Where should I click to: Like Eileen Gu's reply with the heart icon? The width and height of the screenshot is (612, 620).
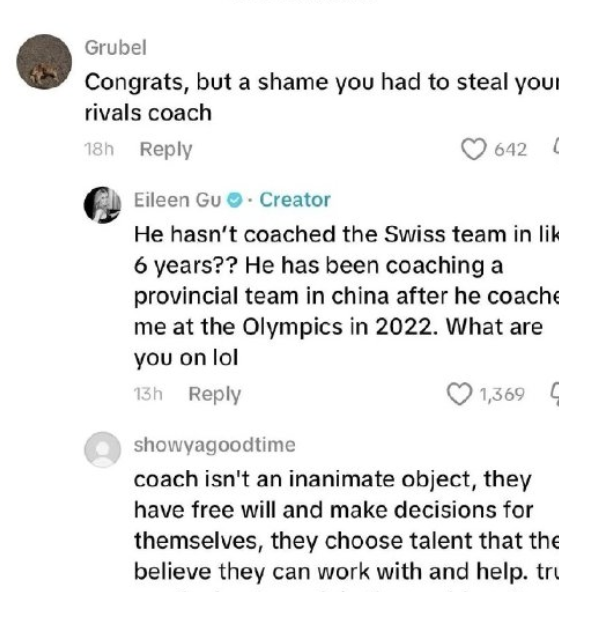pos(460,394)
